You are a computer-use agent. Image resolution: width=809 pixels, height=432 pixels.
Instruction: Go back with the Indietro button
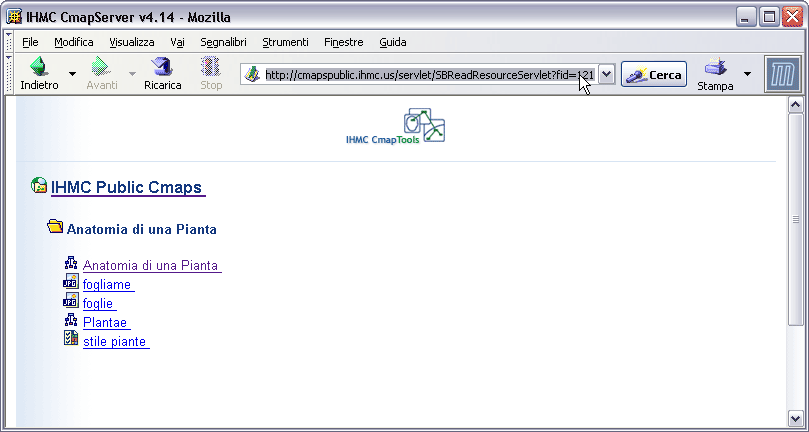pos(39,74)
